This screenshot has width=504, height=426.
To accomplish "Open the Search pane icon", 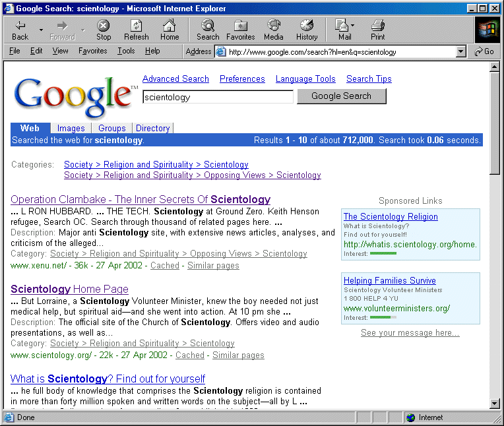I will pyautogui.click(x=208, y=25).
